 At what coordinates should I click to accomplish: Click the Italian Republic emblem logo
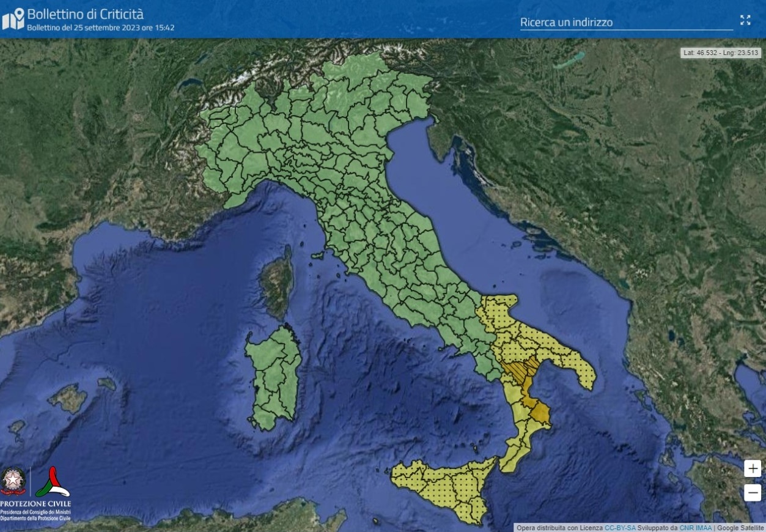13,481
